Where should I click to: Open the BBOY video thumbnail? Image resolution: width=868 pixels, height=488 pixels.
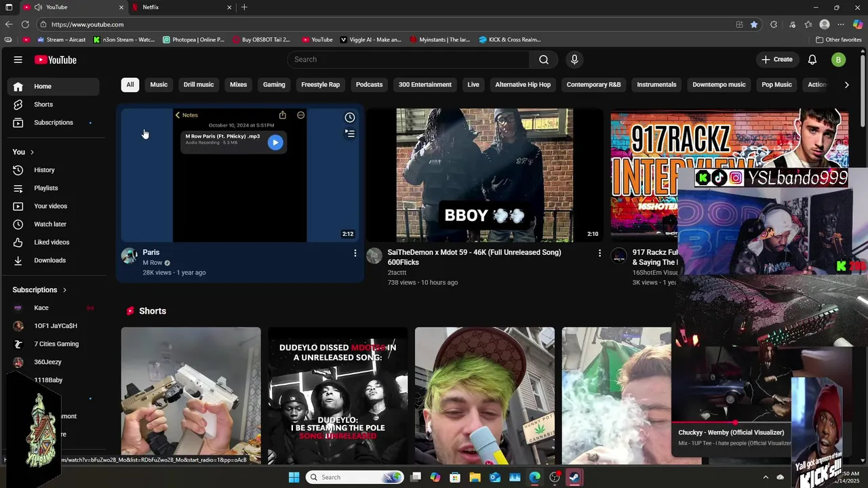tap(484, 175)
